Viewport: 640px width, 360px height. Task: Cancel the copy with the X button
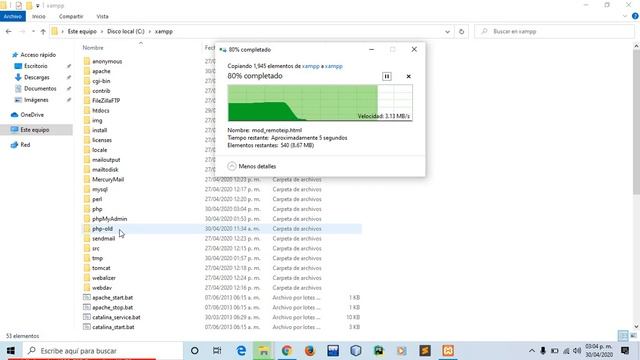[408, 76]
